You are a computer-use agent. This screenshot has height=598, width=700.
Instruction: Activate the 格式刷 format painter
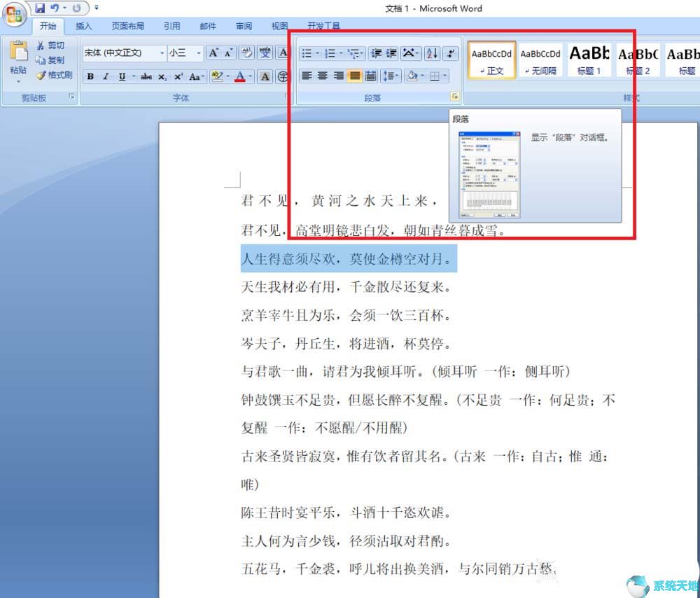pos(54,75)
